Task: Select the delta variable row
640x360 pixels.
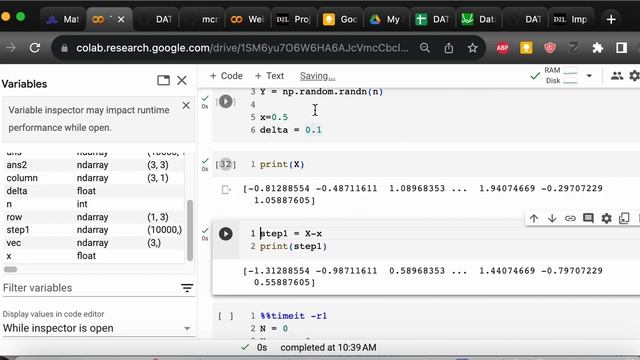Action: click(x=94, y=191)
